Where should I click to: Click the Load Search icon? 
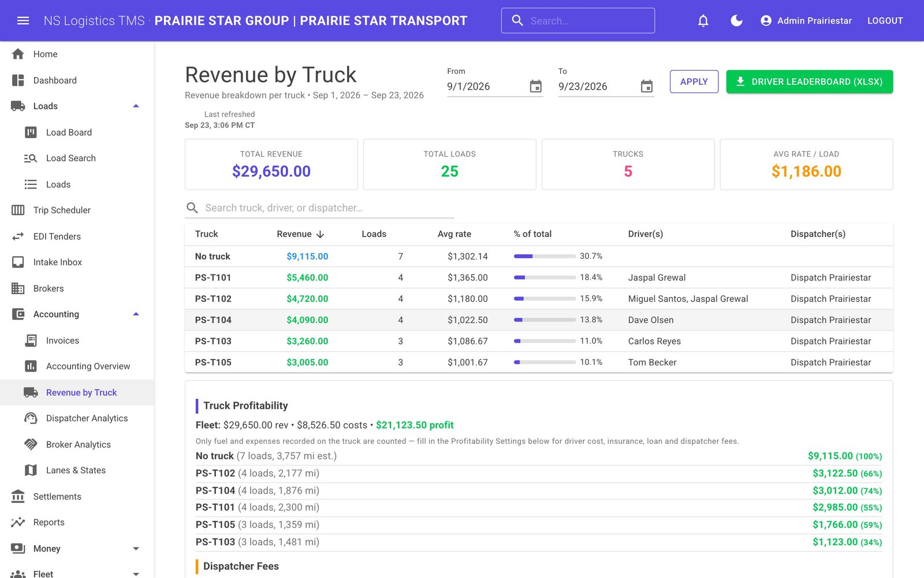[x=31, y=158]
